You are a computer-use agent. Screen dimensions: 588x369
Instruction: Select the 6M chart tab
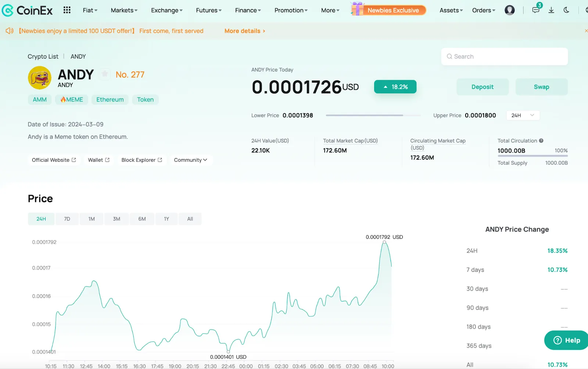pos(142,219)
